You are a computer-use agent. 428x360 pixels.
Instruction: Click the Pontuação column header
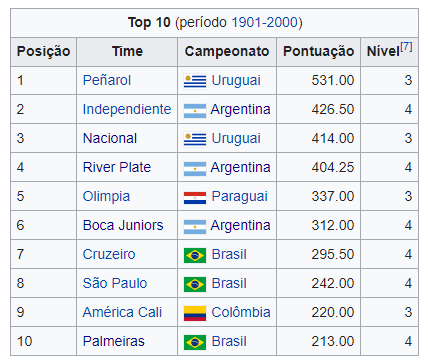[319, 52]
